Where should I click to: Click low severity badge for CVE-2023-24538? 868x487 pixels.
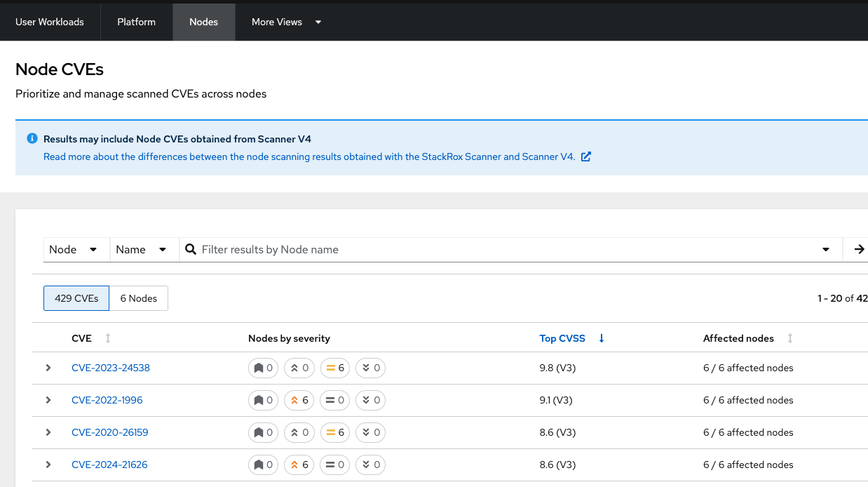click(x=370, y=368)
